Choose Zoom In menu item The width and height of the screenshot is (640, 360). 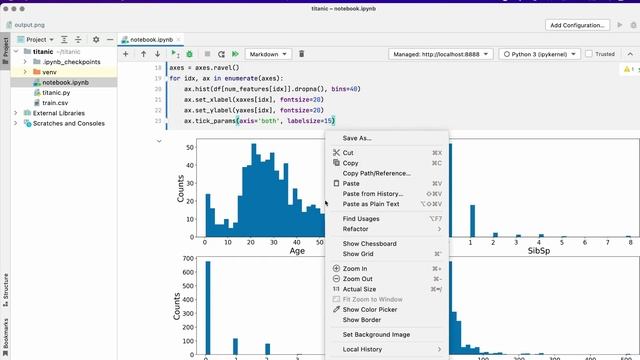(x=387, y=269)
